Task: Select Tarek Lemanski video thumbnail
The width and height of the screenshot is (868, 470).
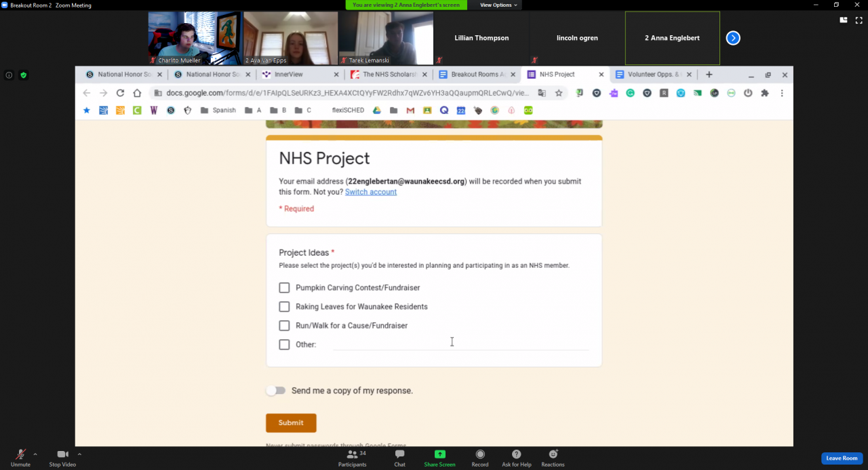Action: pos(386,38)
